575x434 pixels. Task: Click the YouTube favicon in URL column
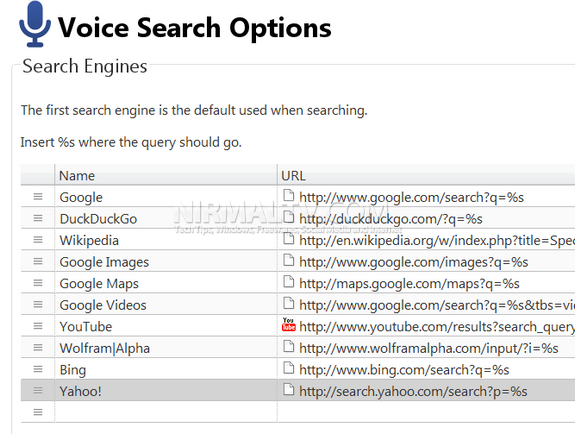289,325
